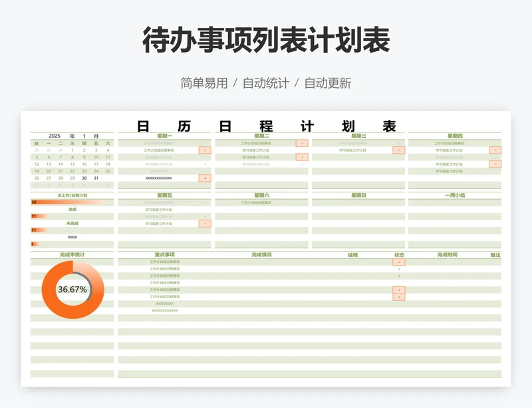
Task: Click Saturday's 工作计划或日程事项 entry
Action: point(256,203)
